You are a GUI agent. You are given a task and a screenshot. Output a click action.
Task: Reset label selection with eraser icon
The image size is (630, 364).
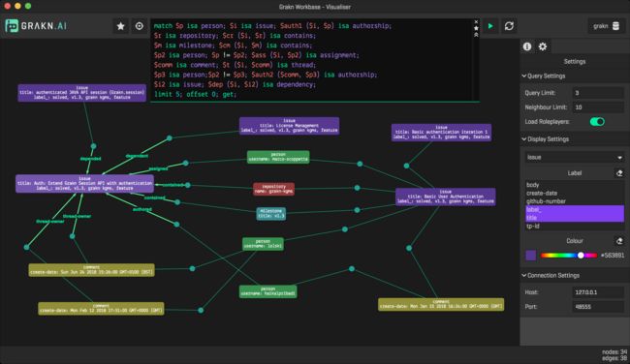pyautogui.click(x=619, y=173)
